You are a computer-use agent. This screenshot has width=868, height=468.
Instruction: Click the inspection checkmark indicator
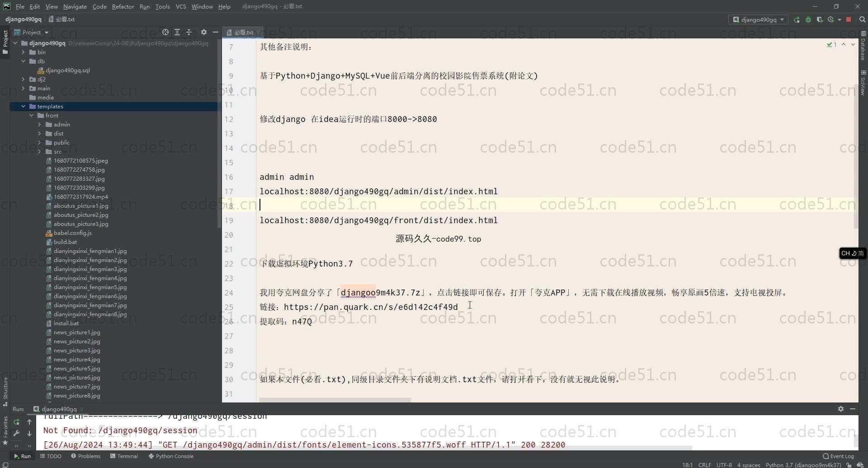(x=831, y=44)
